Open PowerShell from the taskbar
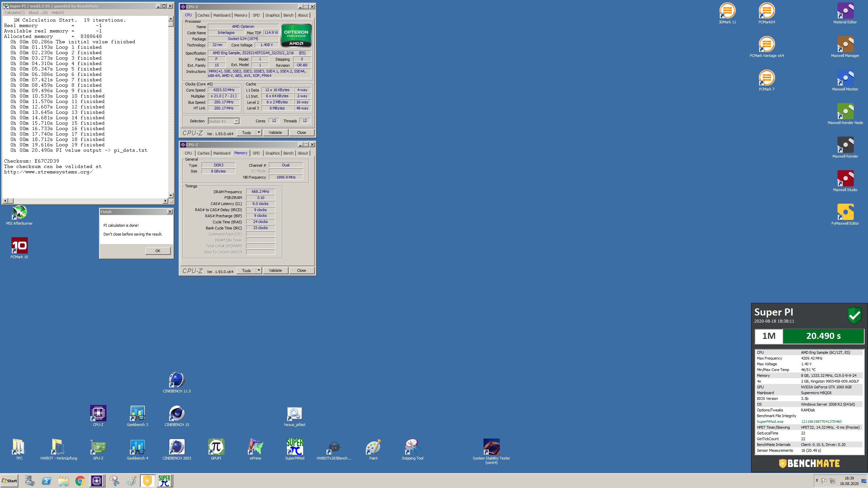This screenshot has height=488, width=868. pyautogui.click(x=46, y=481)
